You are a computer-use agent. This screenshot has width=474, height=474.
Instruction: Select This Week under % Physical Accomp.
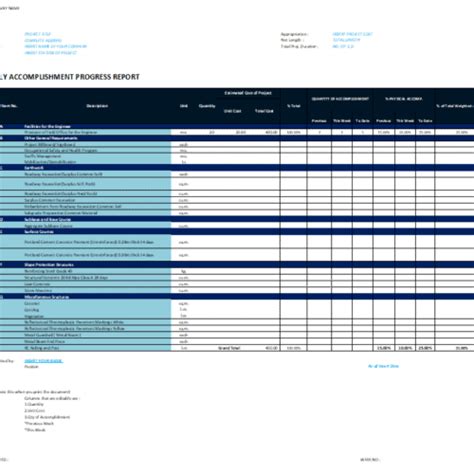point(405,121)
